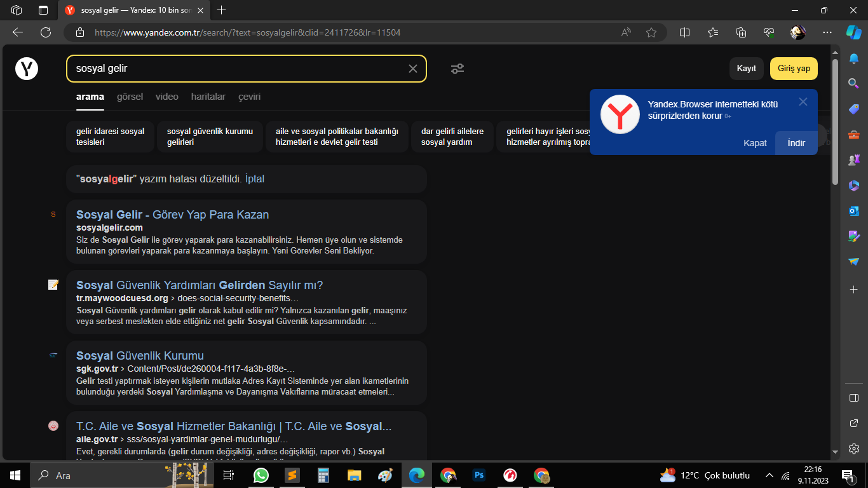Image resolution: width=868 pixels, height=488 pixels.
Task: Refresh the current page
Action: tap(46, 32)
